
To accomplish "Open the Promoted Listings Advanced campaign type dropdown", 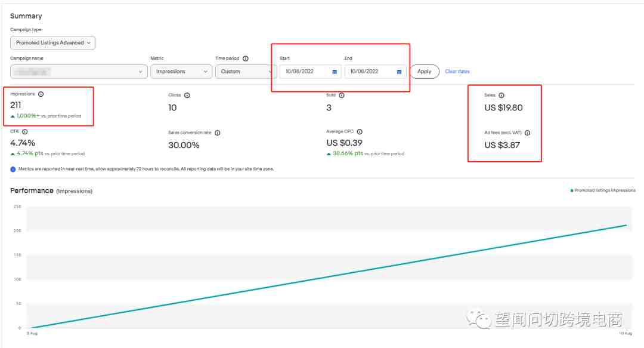I will [x=52, y=43].
